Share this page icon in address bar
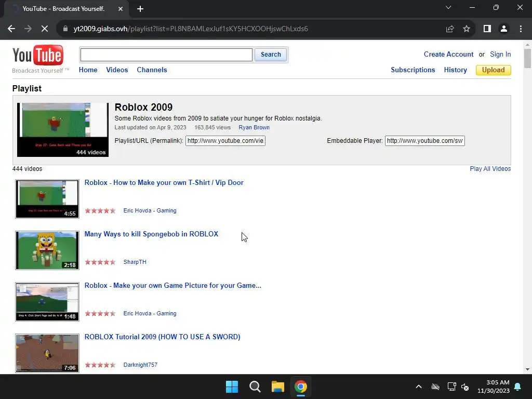The width and height of the screenshot is (532, 399). point(450,29)
